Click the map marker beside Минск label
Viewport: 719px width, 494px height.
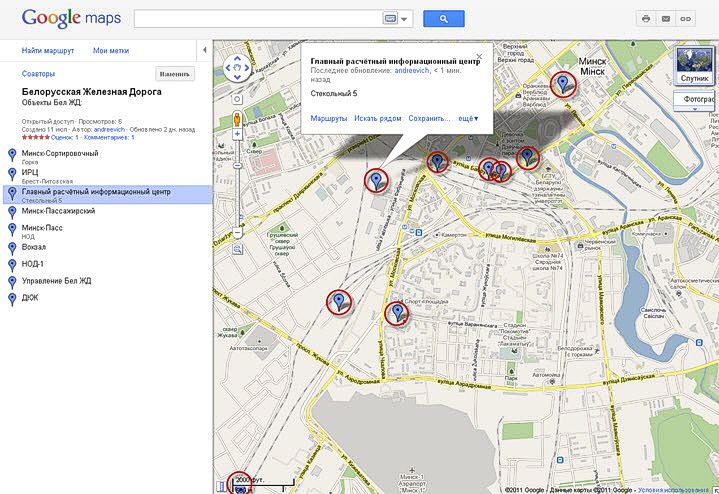click(563, 84)
